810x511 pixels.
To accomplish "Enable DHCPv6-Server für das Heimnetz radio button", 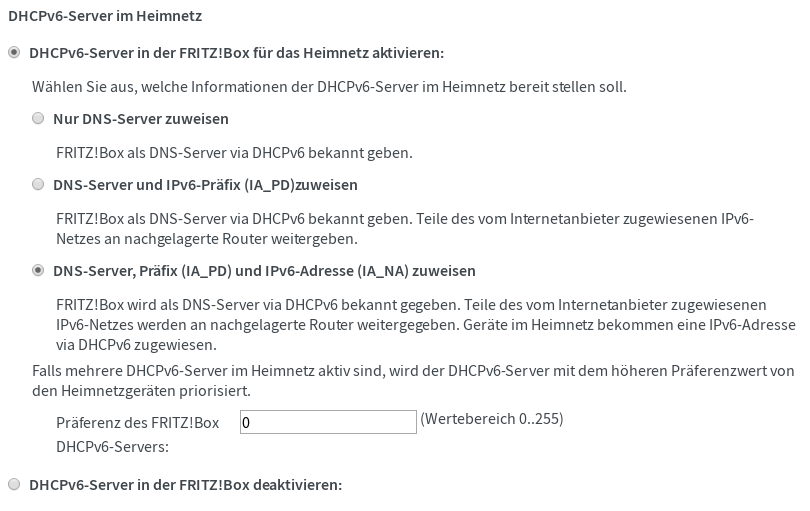I will [x=14, y=52].
